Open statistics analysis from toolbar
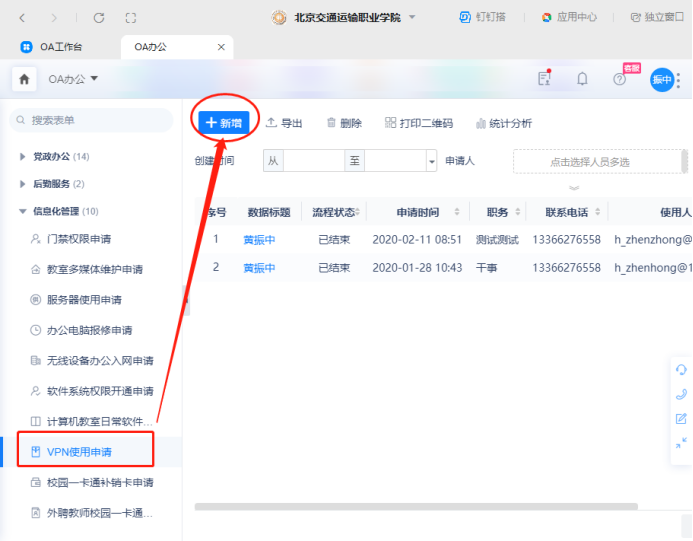 pyautogui.click(x=503, y=123)
